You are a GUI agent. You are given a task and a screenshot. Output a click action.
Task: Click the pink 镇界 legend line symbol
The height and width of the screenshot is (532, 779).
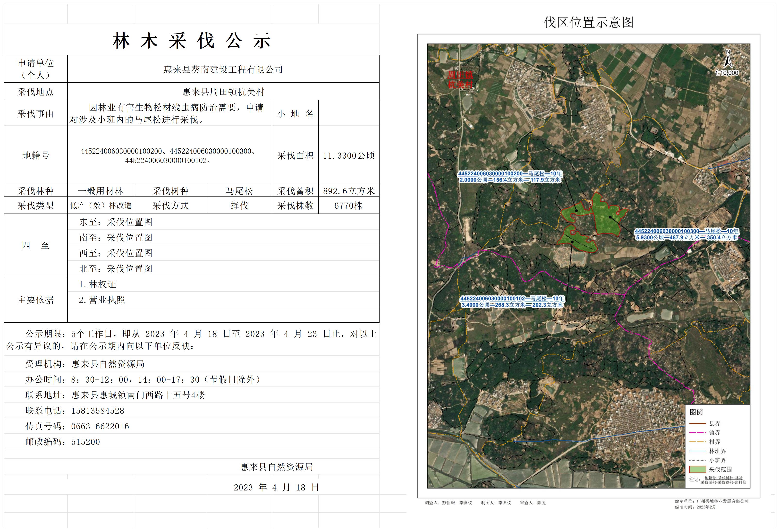coord(698,433)
